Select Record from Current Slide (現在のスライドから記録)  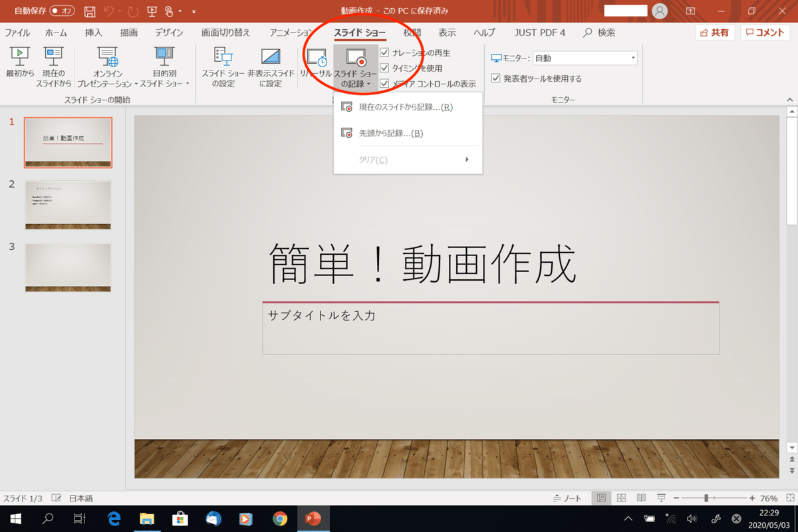[408, 107]
